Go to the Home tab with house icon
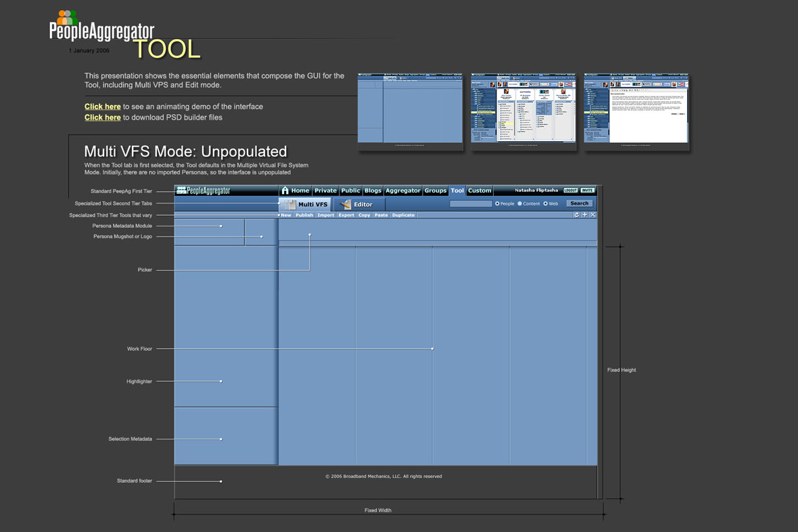The image size is (798, 532). pyautogui.click(x=295, y=191)
